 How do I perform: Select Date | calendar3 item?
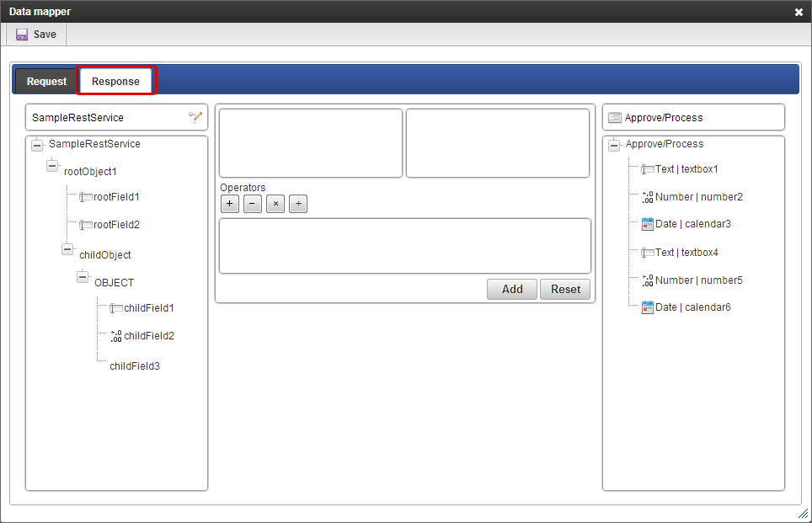[693, 224]
